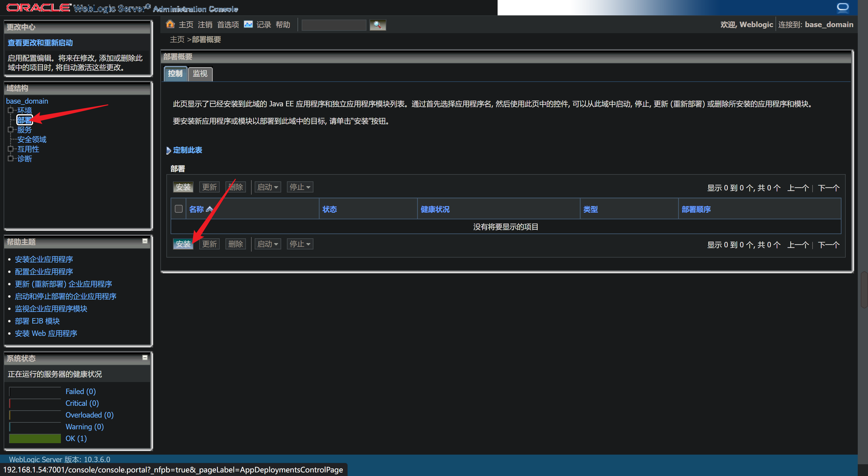Open the bottom 停止 dropdown button
Screen dimensions: 868x476
pos(300,244)
